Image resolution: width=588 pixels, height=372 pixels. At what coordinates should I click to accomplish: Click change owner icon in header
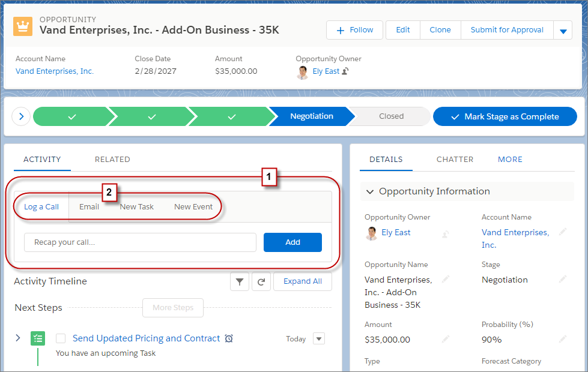[x=345, y=71]
